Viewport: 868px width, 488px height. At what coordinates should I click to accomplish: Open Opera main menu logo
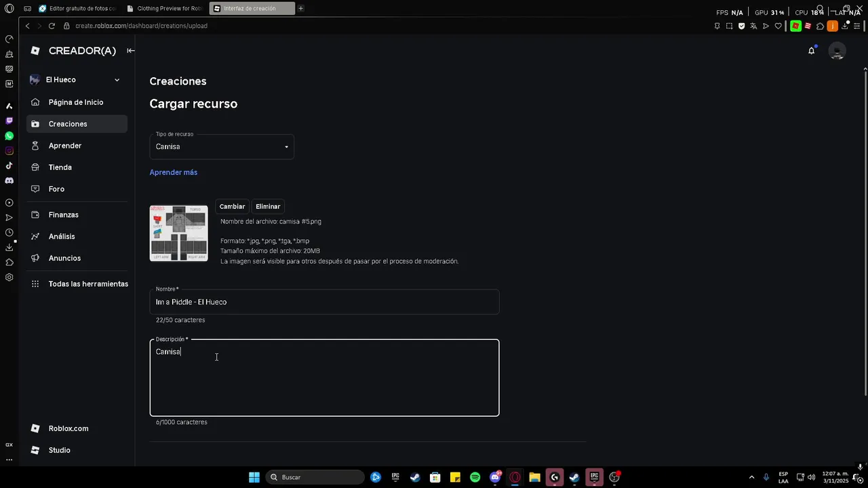(9, 9)
